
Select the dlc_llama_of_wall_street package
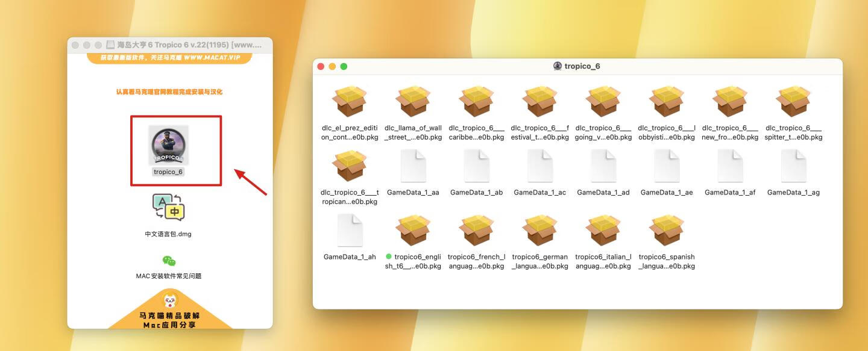tap(413, 101)
